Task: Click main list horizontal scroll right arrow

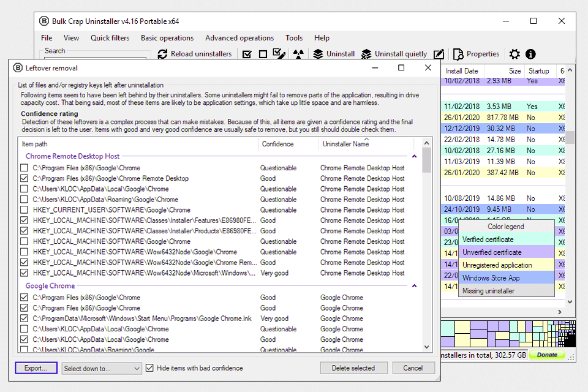Action: (x=560, y=312)
